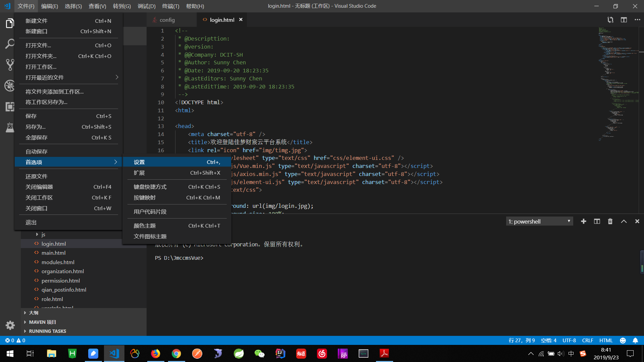Maximize the terminal panel with up chevron
644x362 pixels.
[x=624, y=221]
